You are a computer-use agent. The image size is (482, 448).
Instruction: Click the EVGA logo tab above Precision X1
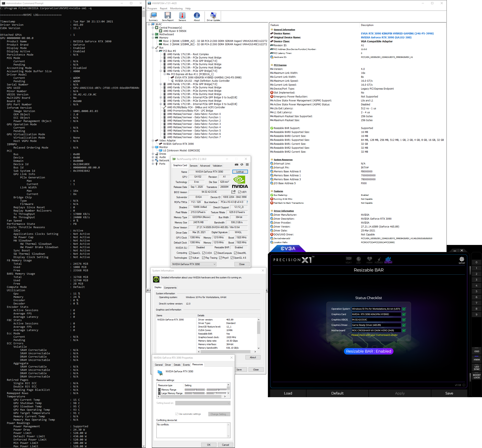(x=288, y=249)
